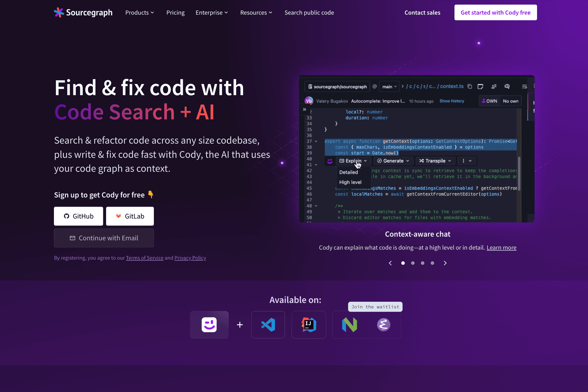This screenshot has height=392, width=588.
Task: Click the Neovim icon
Action: pos(350,325)
